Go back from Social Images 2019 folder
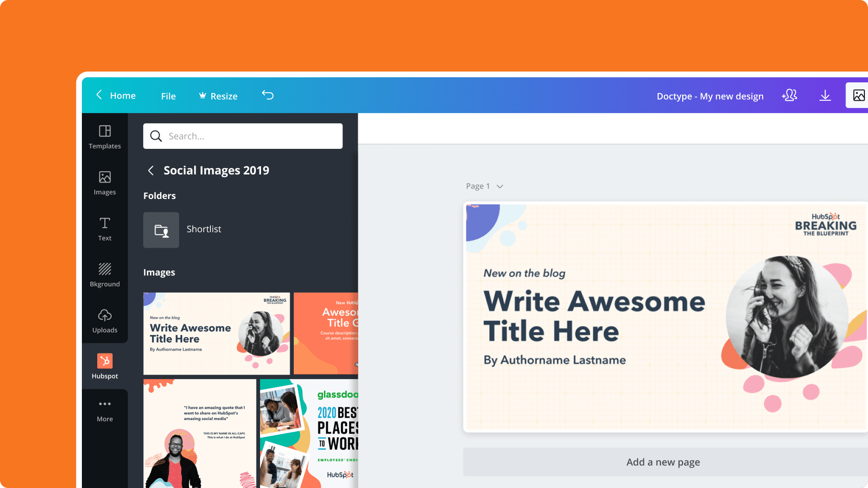 coord(151,170)
